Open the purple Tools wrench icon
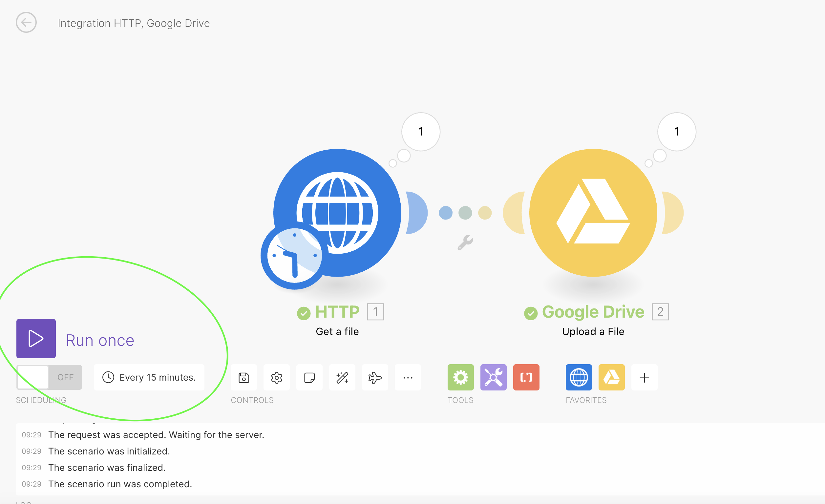 pyautogui.click(x=494, y=377)
